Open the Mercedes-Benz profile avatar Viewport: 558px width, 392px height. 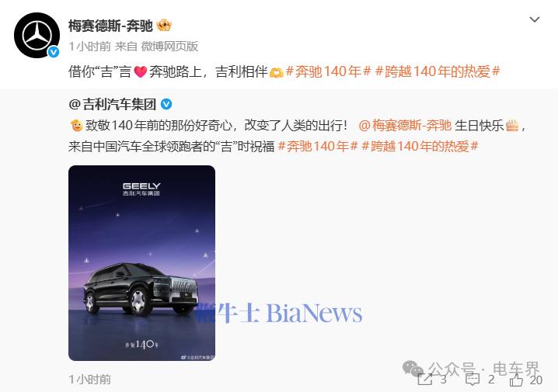click(x=37, y=35)
